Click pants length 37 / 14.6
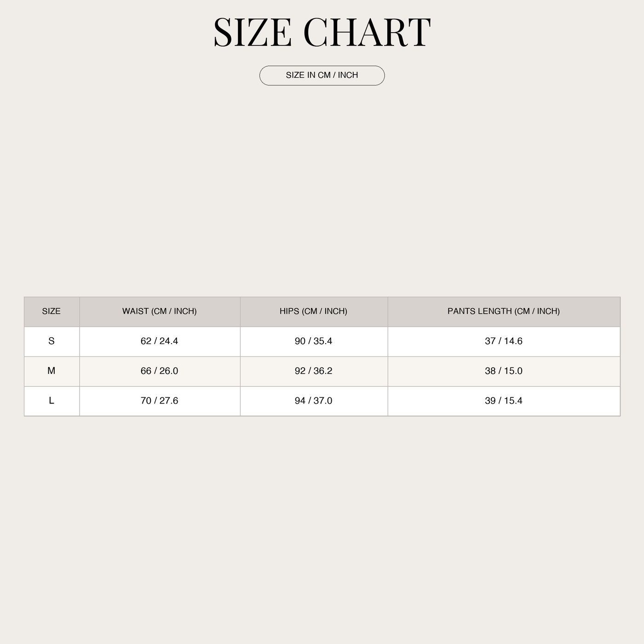 [x=504, y=341]
